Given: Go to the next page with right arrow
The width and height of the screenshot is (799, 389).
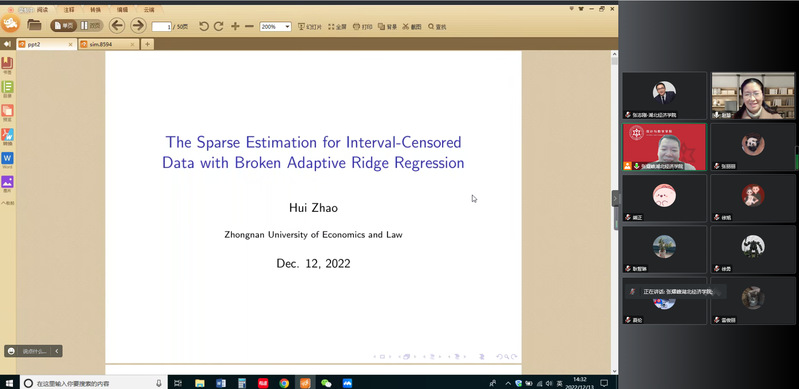Looking at the screenshot, I should 138,25.
